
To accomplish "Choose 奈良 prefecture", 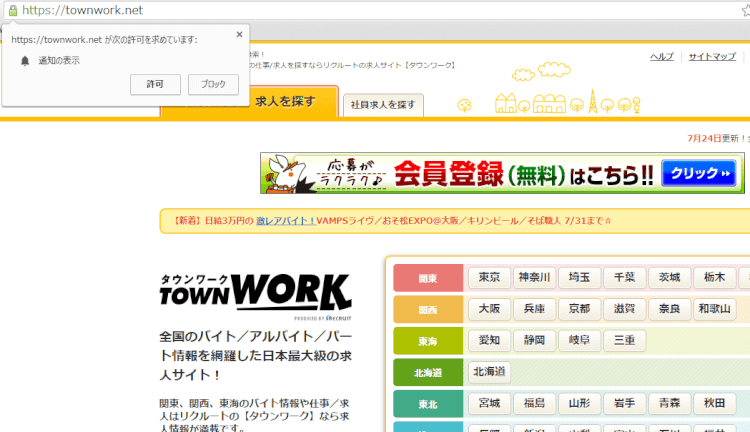I will (x=669, y=309).
